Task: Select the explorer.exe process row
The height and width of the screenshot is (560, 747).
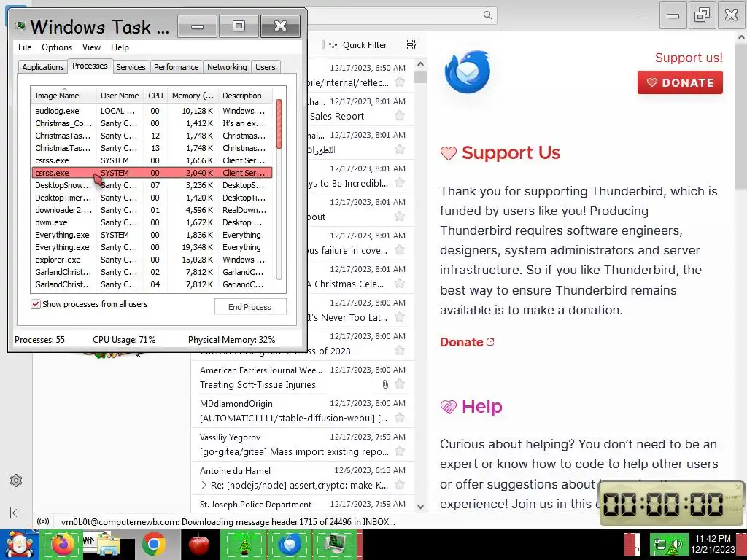Action: pyautogui.click(x=152, y=260)
